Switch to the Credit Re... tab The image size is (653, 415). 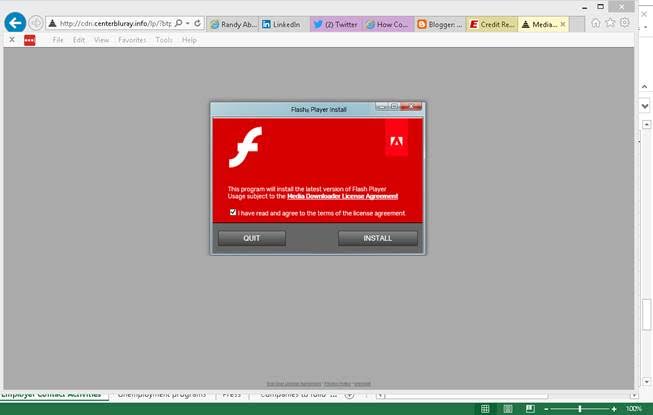(x=492, y=25)
